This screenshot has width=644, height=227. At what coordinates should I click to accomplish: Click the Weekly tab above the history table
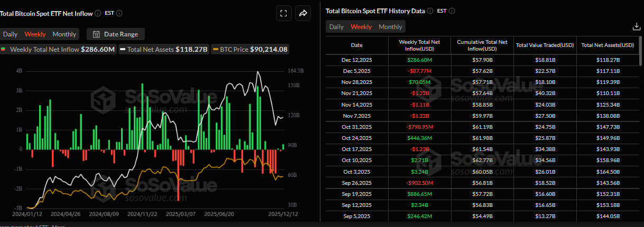pyautogui.click(x=361, y=27)
